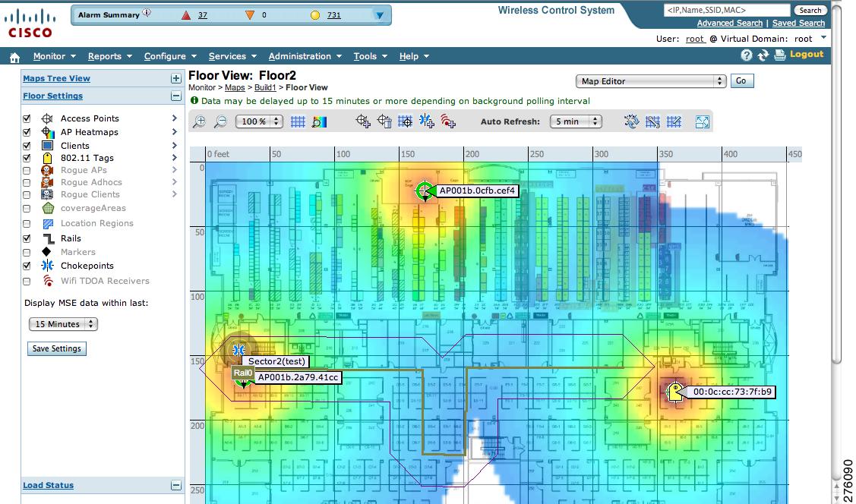Expand the AP Heatmaps settings arrow
The image size is (856, 504).
tap(174, 131)
